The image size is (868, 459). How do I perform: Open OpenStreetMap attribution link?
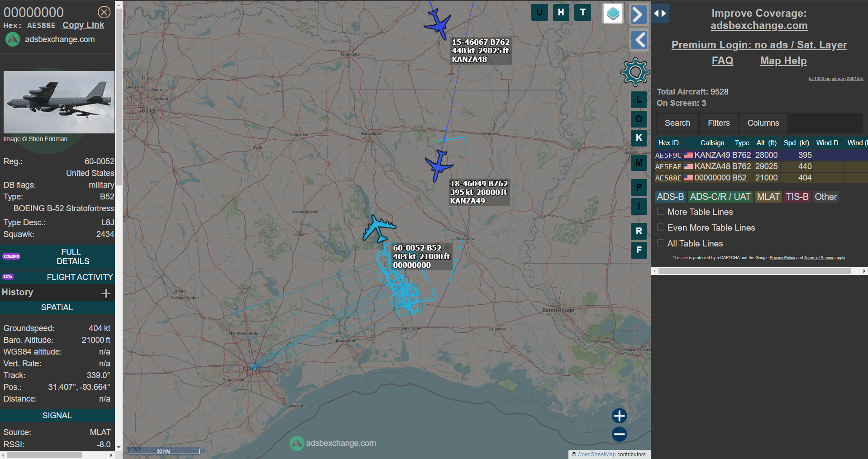(596, 454)
